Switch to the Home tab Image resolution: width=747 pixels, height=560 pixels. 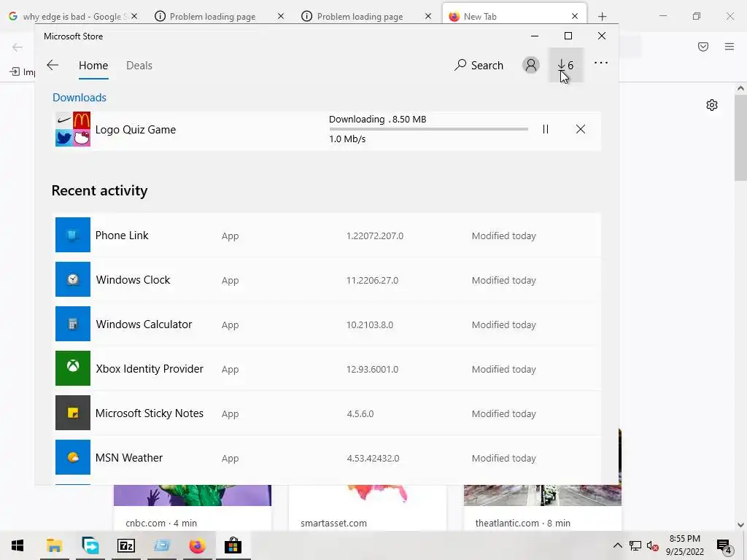(x=93, y=66)
